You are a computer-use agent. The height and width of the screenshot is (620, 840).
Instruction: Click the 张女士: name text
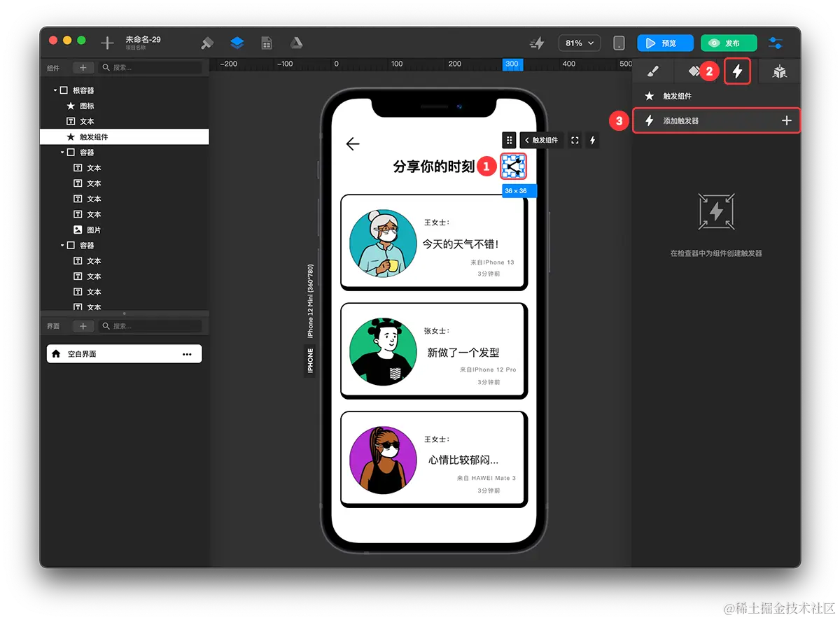coord(437,331)
